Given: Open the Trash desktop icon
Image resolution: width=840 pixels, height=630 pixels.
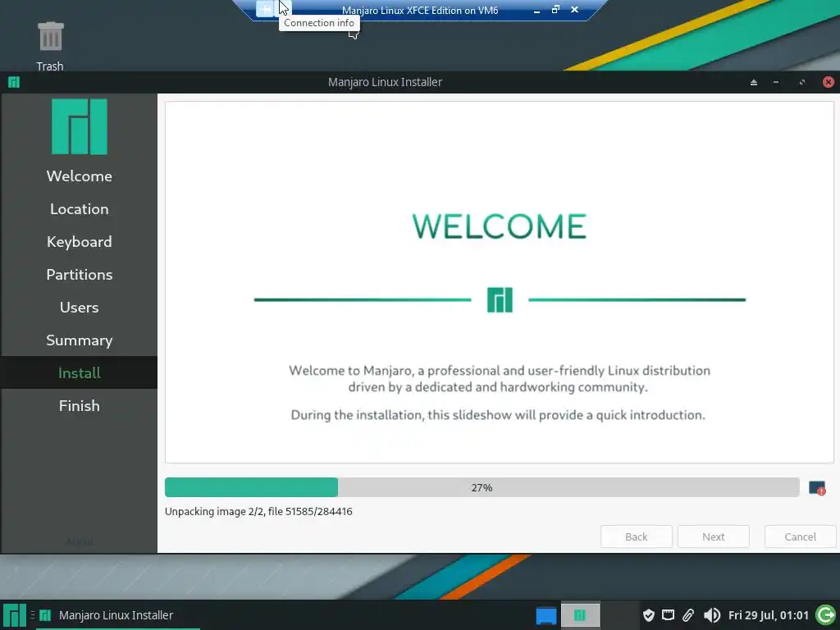Looking at the screenshot, I should 50,46.
